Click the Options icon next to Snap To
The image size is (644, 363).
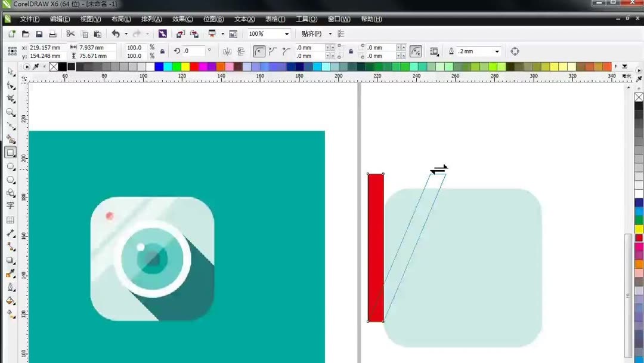pyautogui.click(x=341, y=33)
